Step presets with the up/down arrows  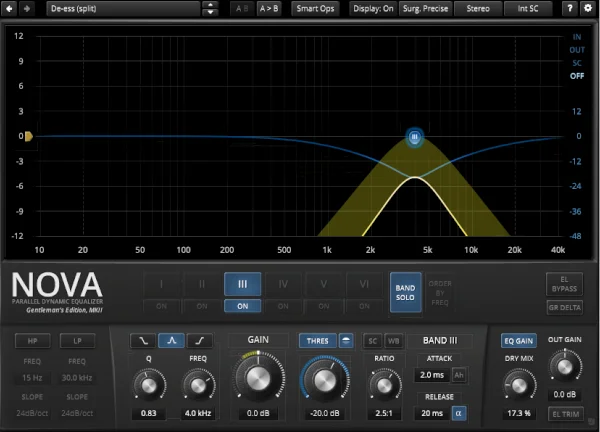[x=210, y=8]
